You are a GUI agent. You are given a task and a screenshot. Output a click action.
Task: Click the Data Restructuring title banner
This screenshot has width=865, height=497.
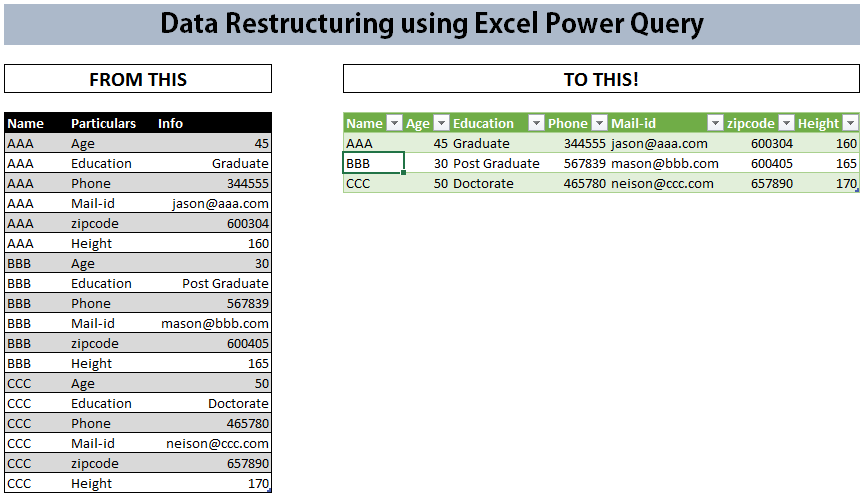tap(432, 24)
